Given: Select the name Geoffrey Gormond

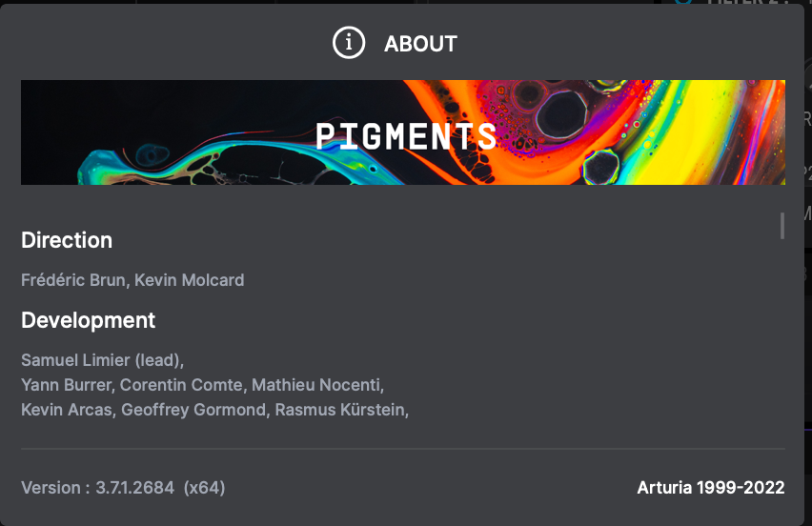Looking at the screenshot, I should pyautogui.click(x=193, y=410).
